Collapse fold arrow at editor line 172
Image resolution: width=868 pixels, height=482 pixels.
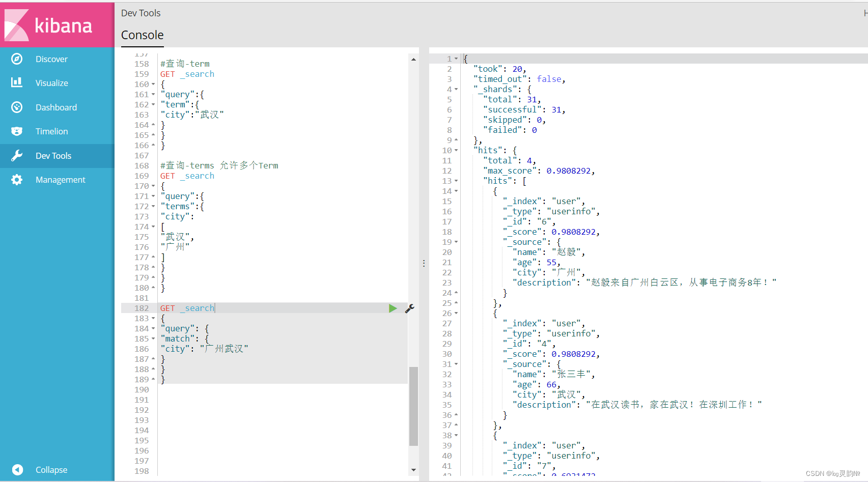[x=153, y=207]
